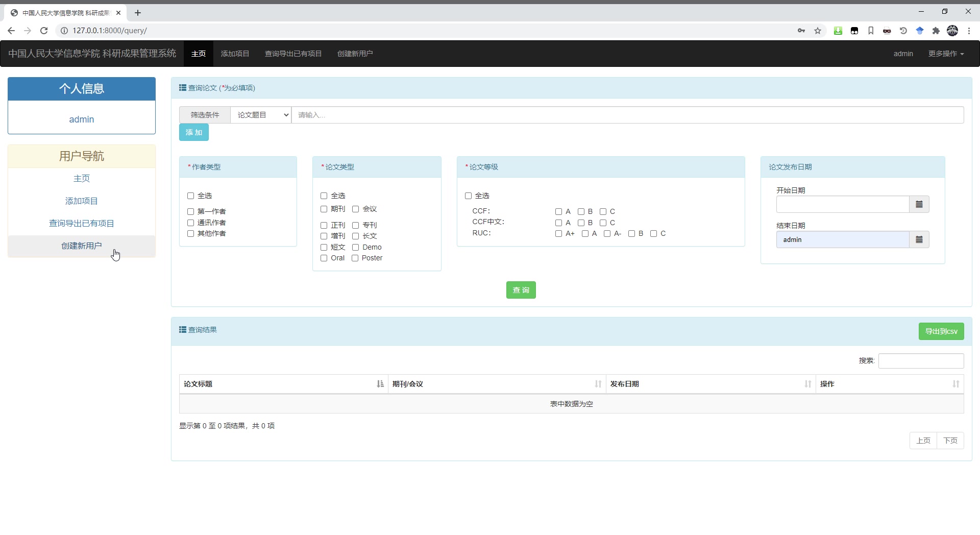The width and height of the screenshot is (980, 535).
Task: Click the green download extension icon
Action: (x=838, y=31)
